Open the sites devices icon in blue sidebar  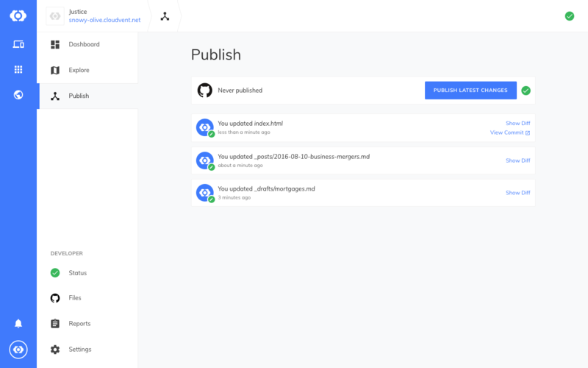[18, 44]
